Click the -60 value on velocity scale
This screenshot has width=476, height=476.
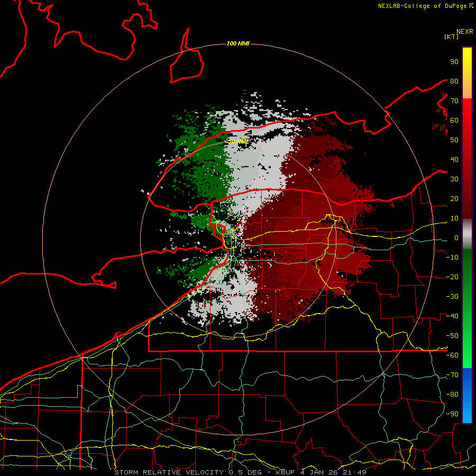pos(452,355)
